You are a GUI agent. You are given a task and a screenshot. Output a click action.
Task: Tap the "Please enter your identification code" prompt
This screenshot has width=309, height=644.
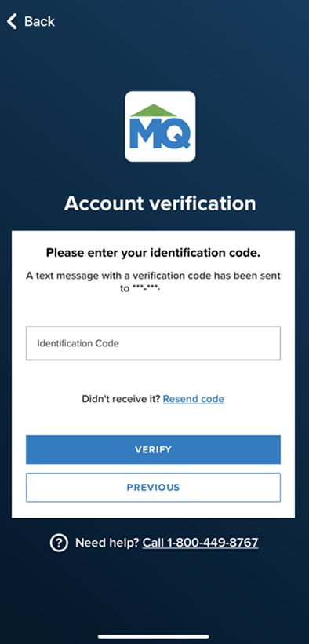click(x=153, y=253)
